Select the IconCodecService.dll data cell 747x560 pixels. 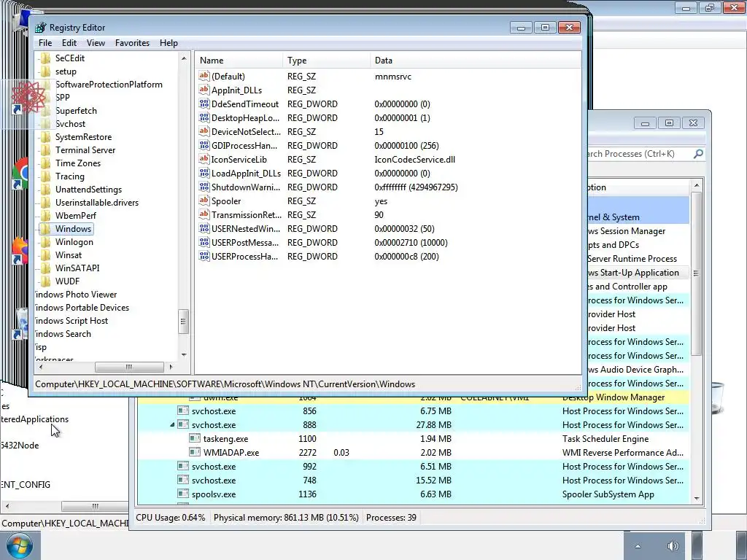[414, 160]
